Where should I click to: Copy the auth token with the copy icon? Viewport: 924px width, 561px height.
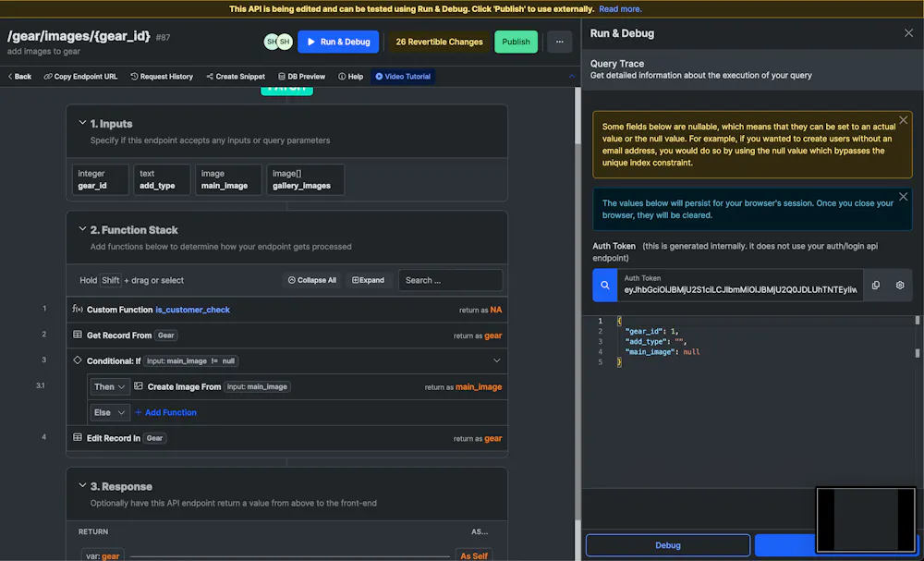pos(876,286)
